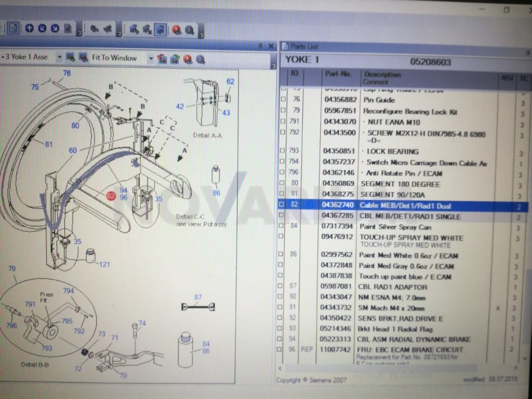Click the gray document icon in top toolbar
This screenshot has width=532, height=399.
pyautogui.click(x=68, y=29)
